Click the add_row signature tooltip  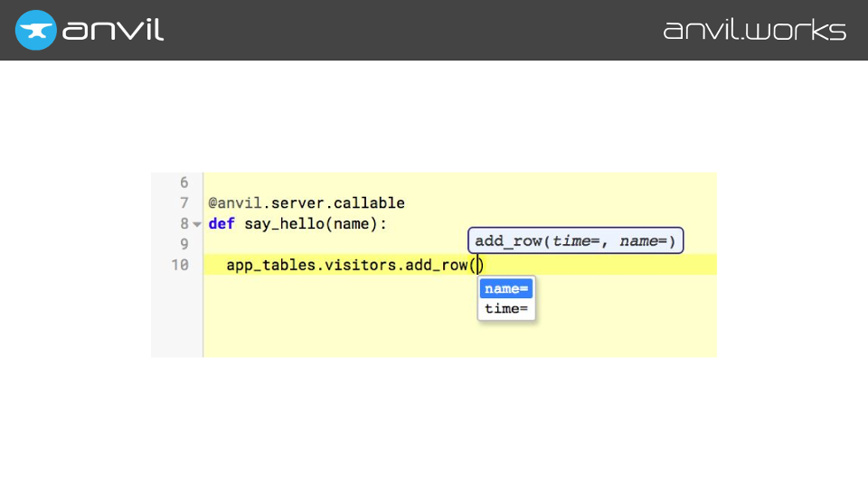[575, 240]
